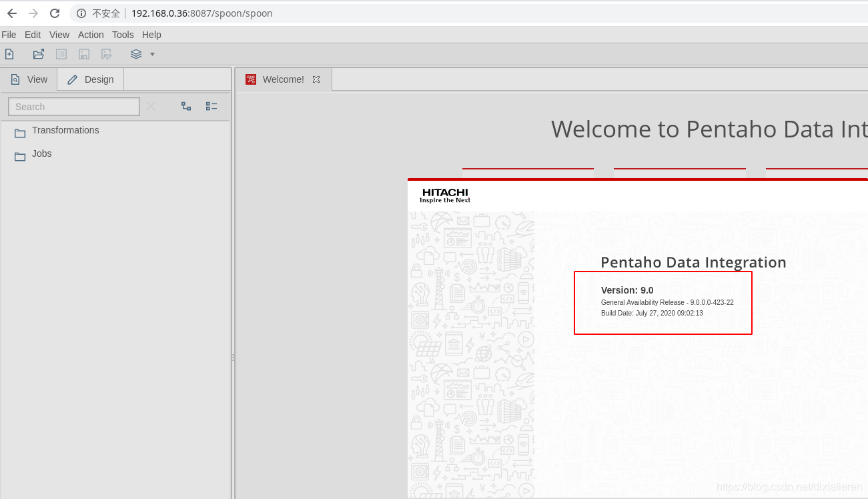Click the browser address bar URL
Screen dimensions: 868x499
click(201, 13)
